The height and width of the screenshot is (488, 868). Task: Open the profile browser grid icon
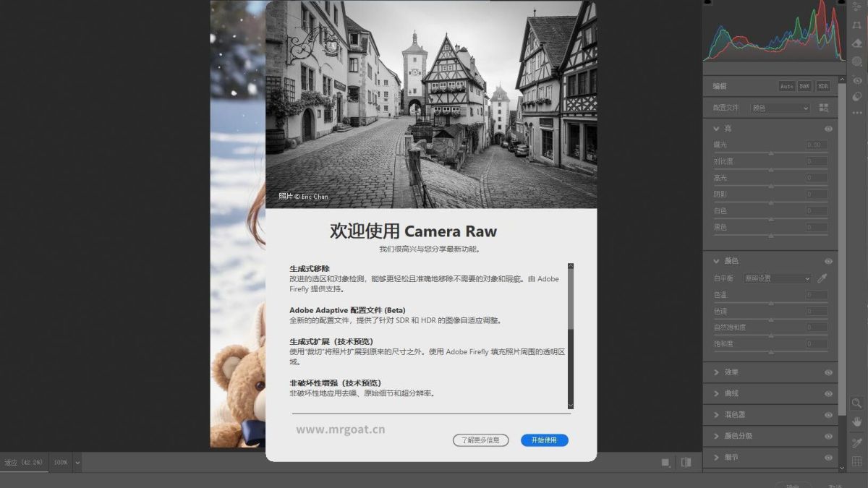click(x=823, y=108)
